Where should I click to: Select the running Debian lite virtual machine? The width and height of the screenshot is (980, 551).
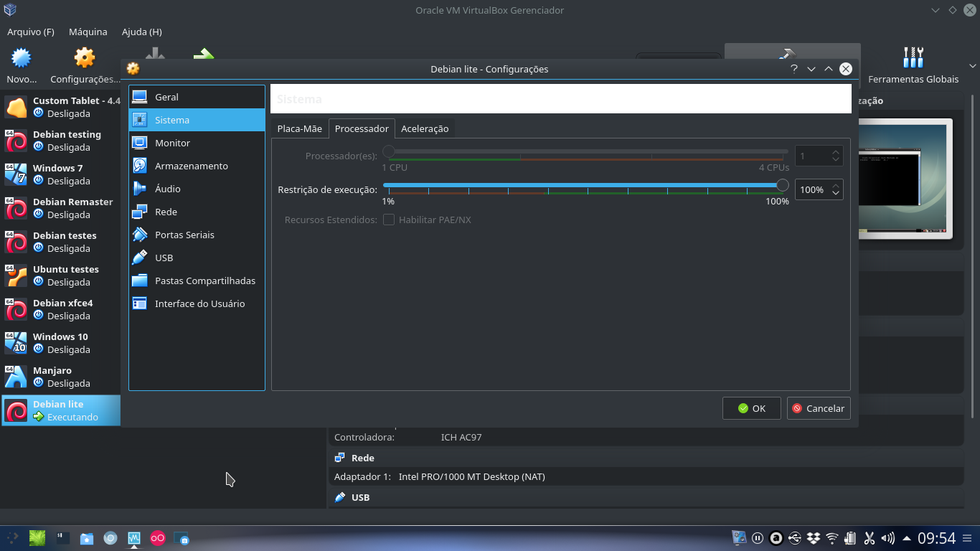coord(61,410)
